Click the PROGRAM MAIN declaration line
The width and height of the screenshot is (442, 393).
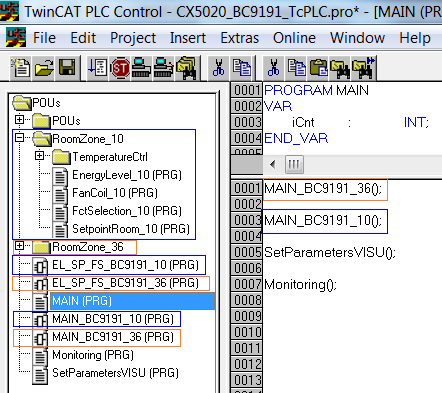click(x=316, y=90)
